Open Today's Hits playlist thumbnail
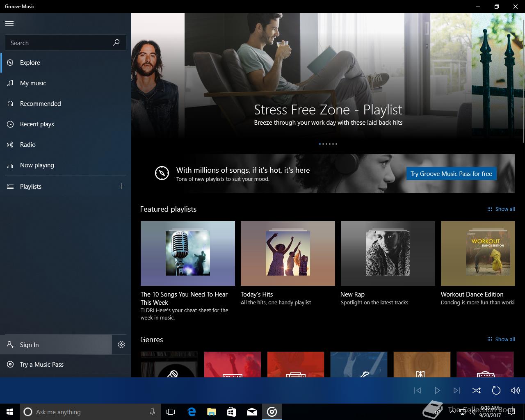 coord(288,253)
